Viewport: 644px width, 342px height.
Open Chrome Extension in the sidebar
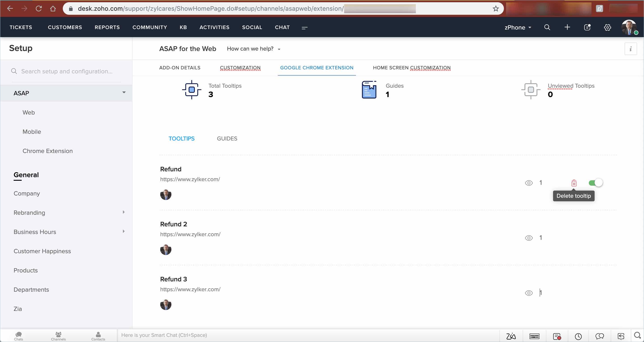pyautogui.click(x=48, y=151)
